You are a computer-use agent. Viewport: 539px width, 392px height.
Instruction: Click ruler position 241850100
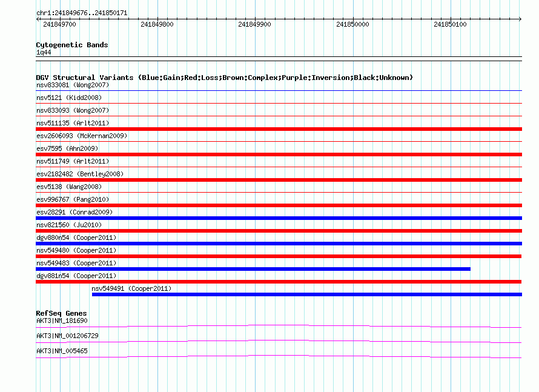coord(451,24)
